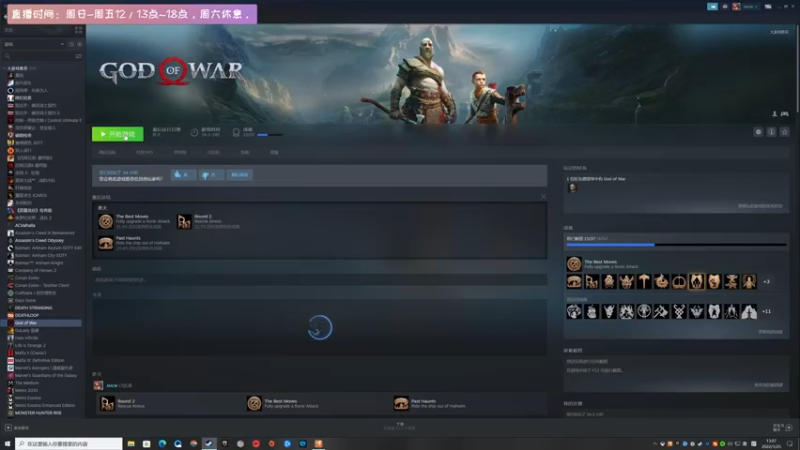The image size is (800, 450).
Task: Click the small achievement progress bar under the banner
Action: coord(269,135)
